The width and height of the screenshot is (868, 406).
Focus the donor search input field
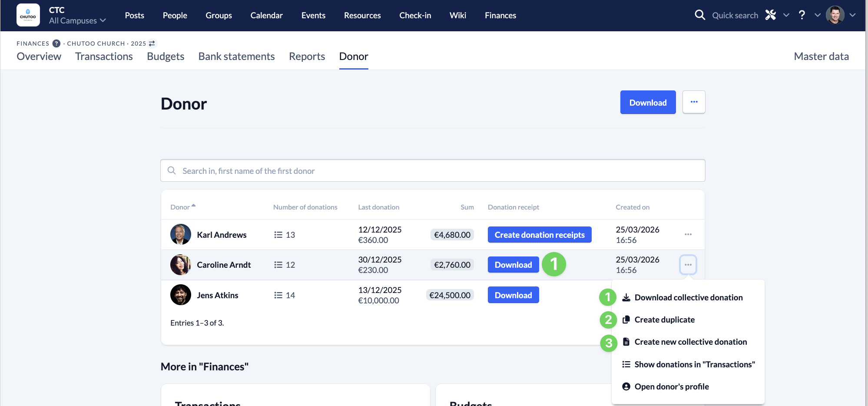[432, 171]
